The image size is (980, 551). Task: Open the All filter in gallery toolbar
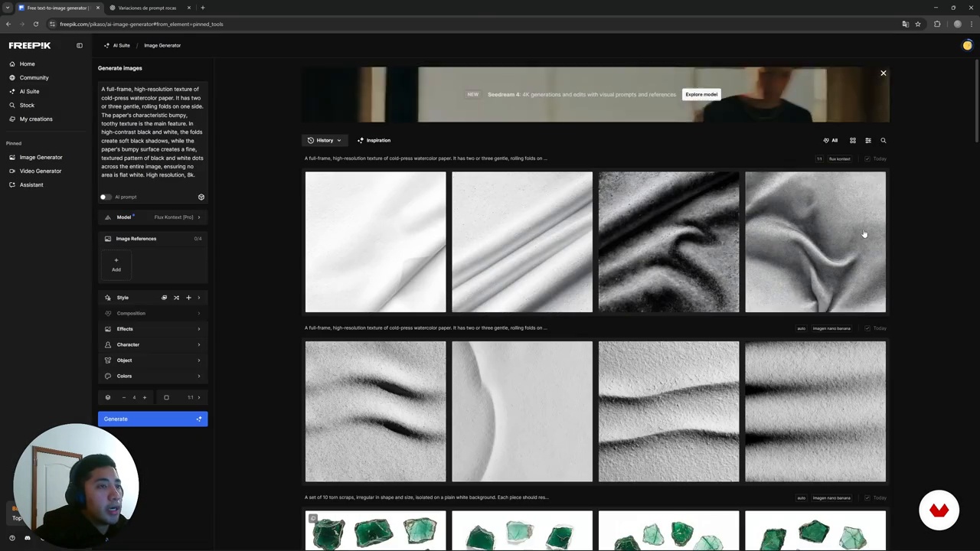coord(830,140)
